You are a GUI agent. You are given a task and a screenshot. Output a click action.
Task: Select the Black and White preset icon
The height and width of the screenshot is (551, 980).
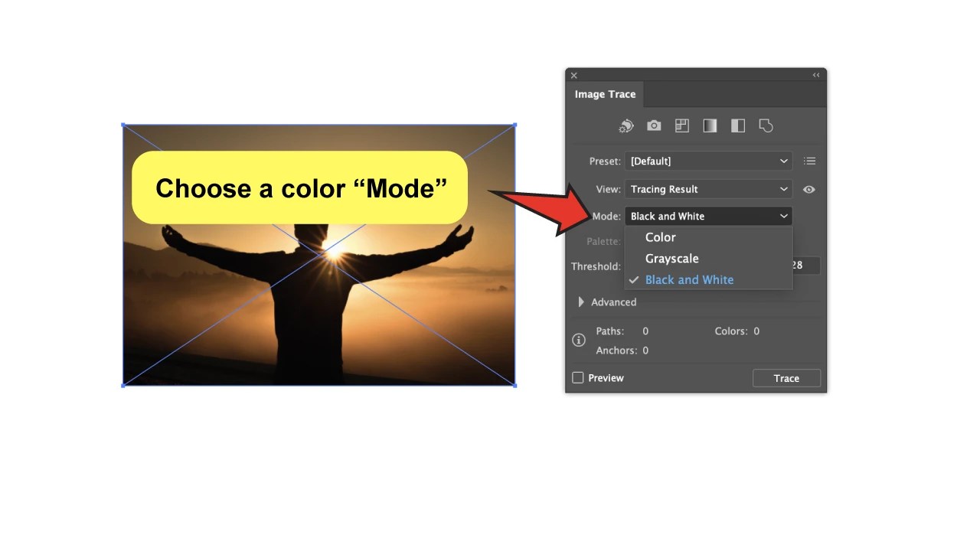(737, 126)
